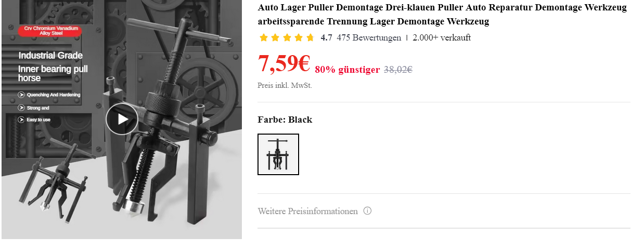Image resolution: width=644 pixels, height=250 pixels.
Task: Click the info icon beside Weitere Preisinformationen
Action: tap(367, 211)
